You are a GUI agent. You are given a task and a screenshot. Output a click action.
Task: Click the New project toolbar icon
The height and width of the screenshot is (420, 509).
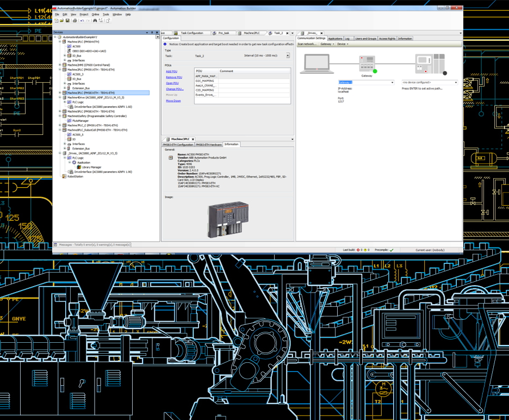[57, 21]
